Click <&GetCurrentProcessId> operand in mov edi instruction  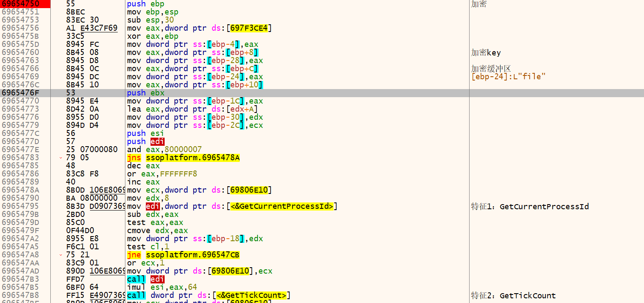pyautogui.click(x=282, y=206)
